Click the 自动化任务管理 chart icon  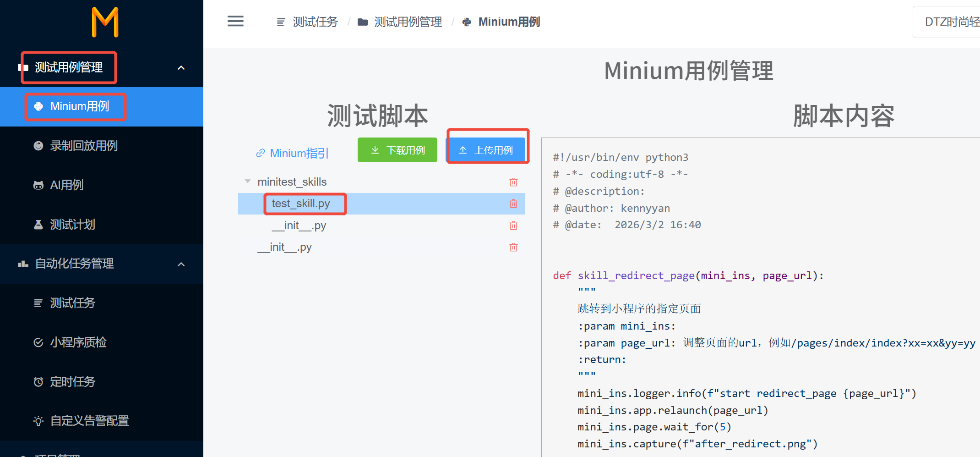coord(23,264)
